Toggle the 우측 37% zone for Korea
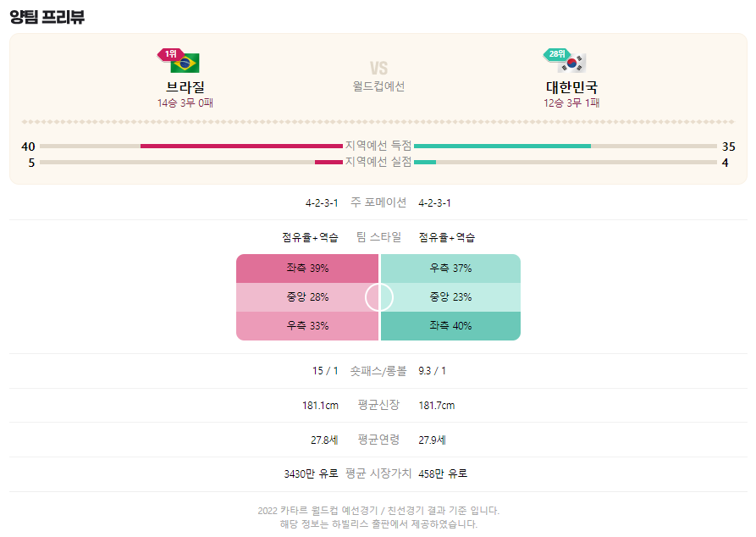Image resolution: width=756 pixels, height=537 pixels. click(450, 267)
